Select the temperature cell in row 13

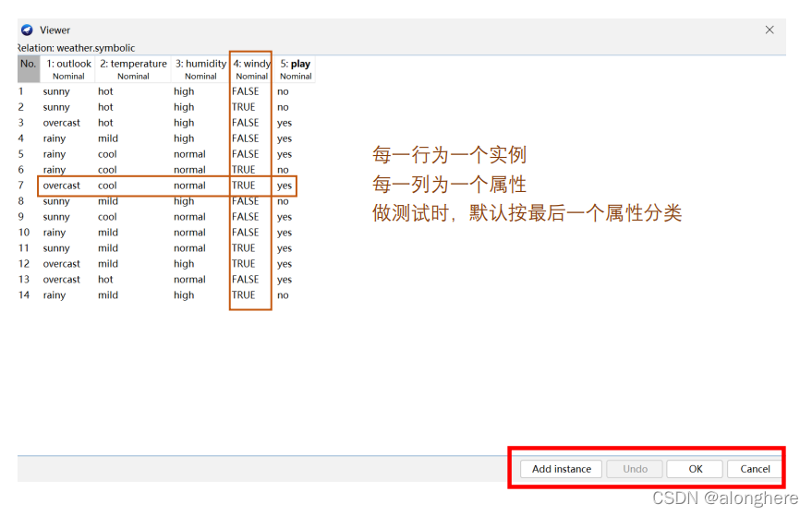click(105, 280)
